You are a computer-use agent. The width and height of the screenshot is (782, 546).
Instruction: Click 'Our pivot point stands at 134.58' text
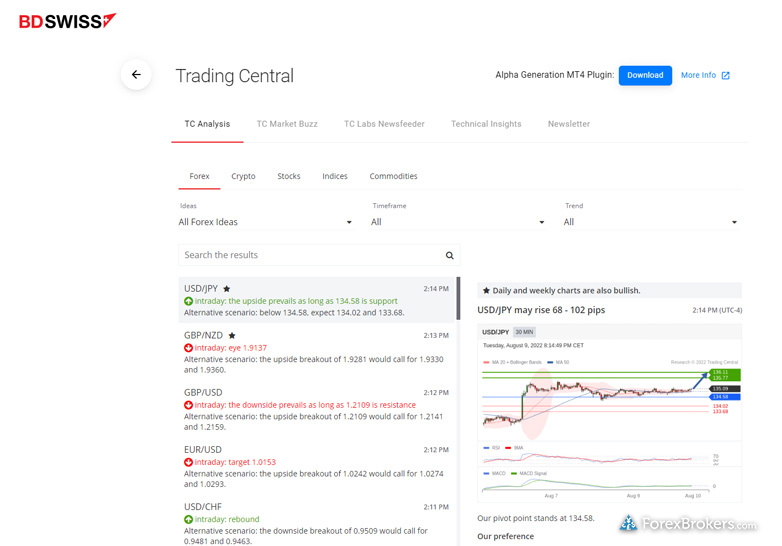[536, 519]
